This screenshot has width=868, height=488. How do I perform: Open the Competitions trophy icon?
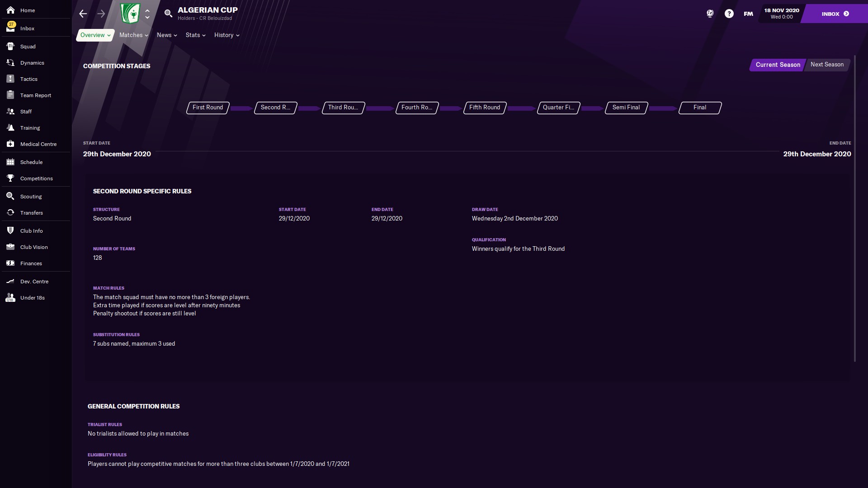click(10, 178)
